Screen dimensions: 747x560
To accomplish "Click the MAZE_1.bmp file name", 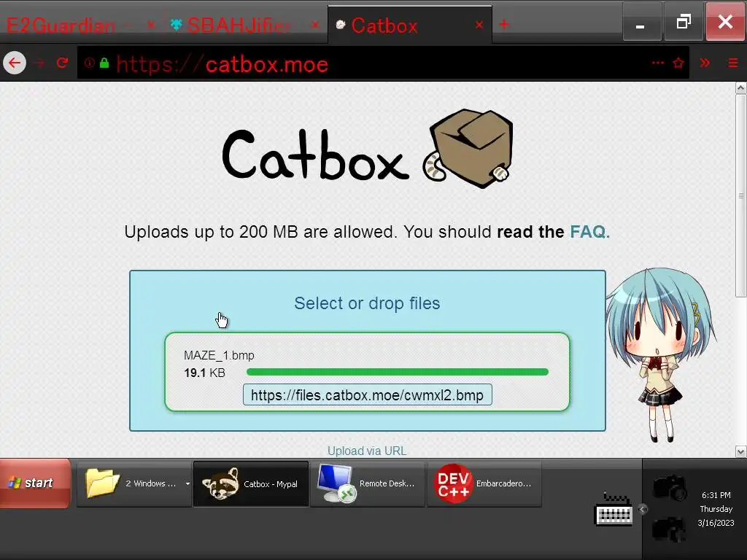I will coord(219,355).
